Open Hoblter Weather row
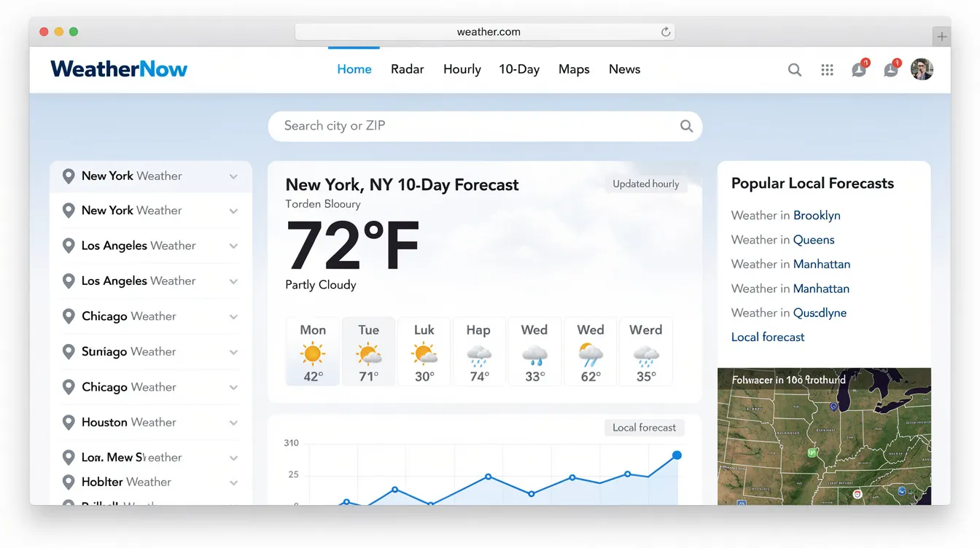Screen dimensions: 980x548 (x=151, y=482)
